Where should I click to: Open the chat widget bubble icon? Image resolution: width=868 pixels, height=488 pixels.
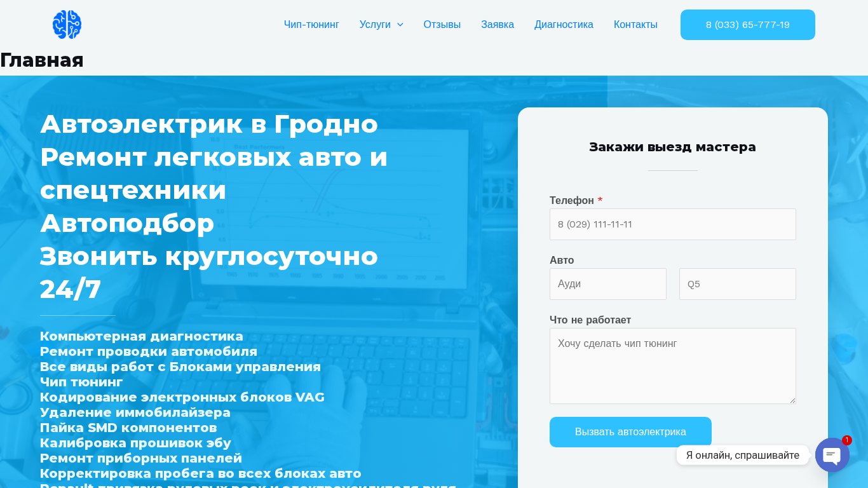832,455
